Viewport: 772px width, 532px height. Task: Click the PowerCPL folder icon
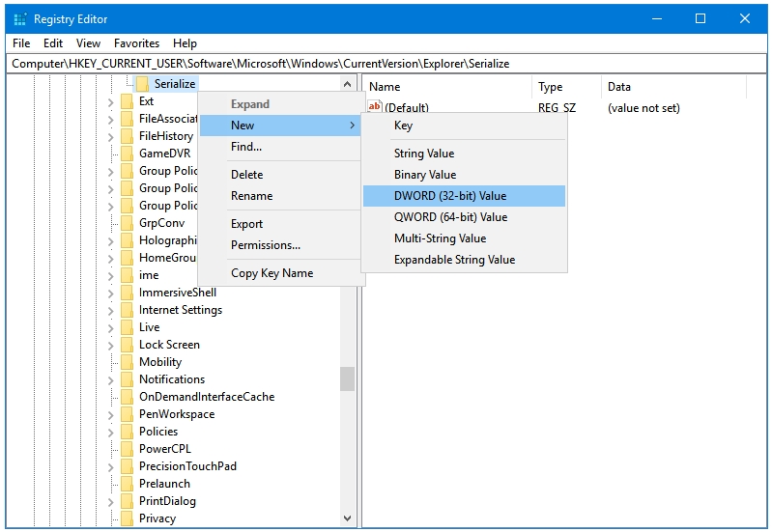point(127,449)
